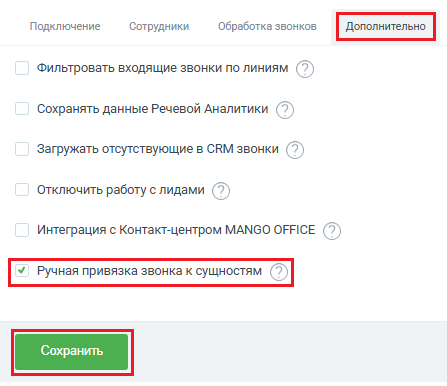Click question mark beside 'Загружать отсутствующие в CRM звонки'
The height and width of the screenshot is (386, 447).
point(295,150)
